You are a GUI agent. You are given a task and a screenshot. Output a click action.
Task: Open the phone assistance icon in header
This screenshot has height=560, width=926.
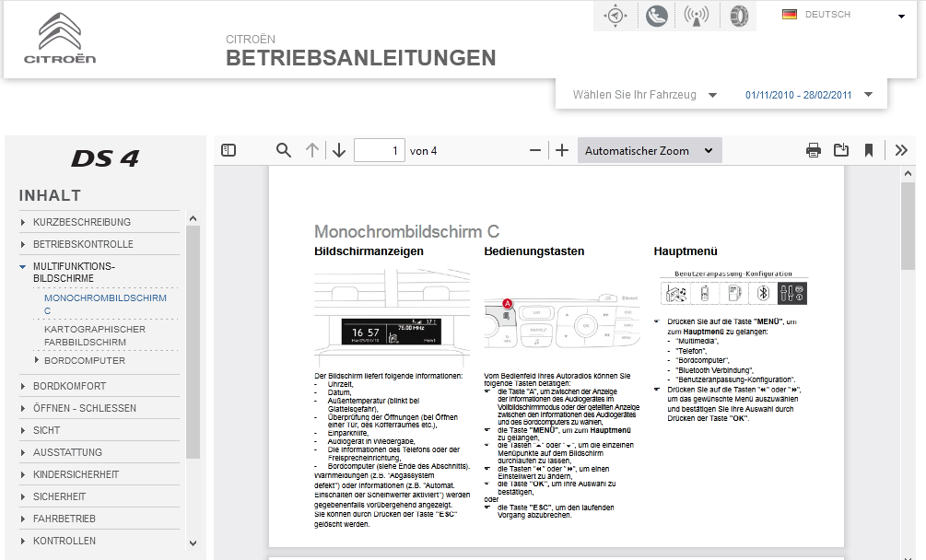(x=656, y=16)
